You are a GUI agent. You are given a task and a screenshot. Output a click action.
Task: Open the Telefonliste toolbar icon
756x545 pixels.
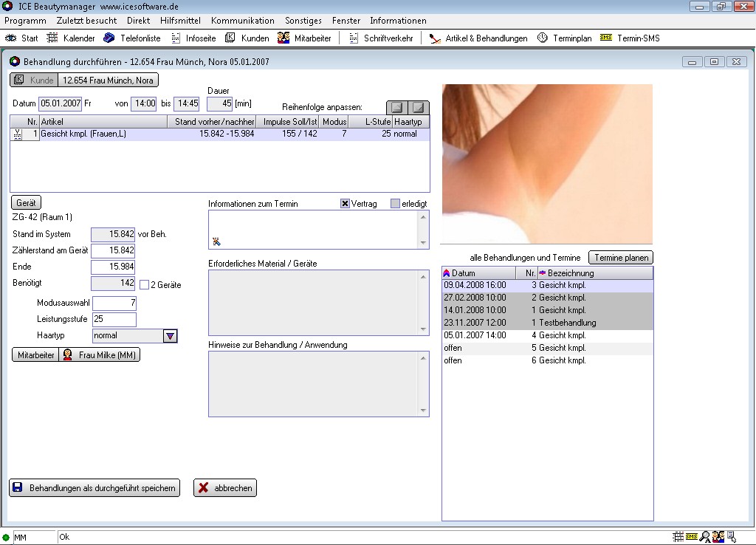tap(109, 38)
